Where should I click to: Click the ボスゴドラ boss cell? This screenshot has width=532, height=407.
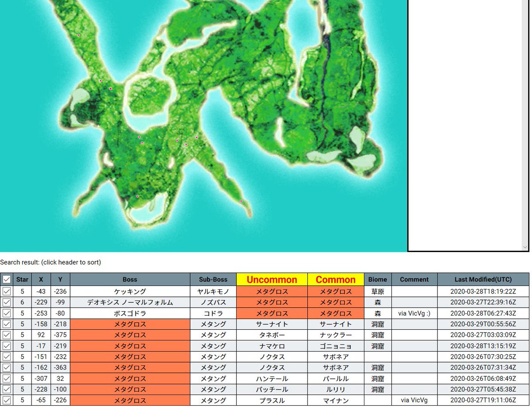[130, 313]
